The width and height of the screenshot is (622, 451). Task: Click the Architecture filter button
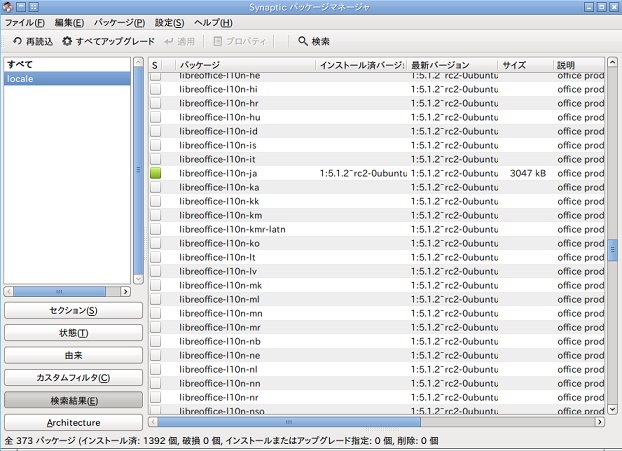73,422
